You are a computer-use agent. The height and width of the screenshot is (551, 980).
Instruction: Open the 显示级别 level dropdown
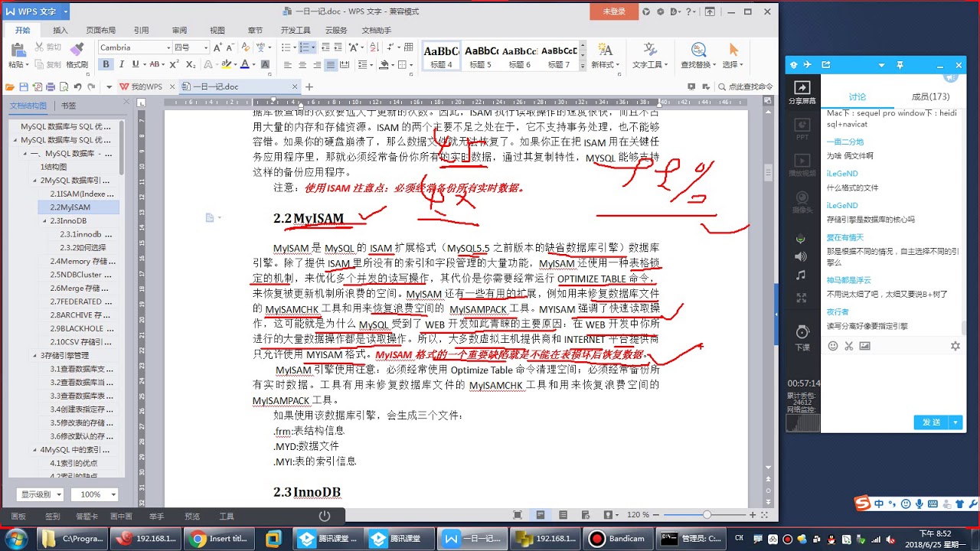[40, 494]
